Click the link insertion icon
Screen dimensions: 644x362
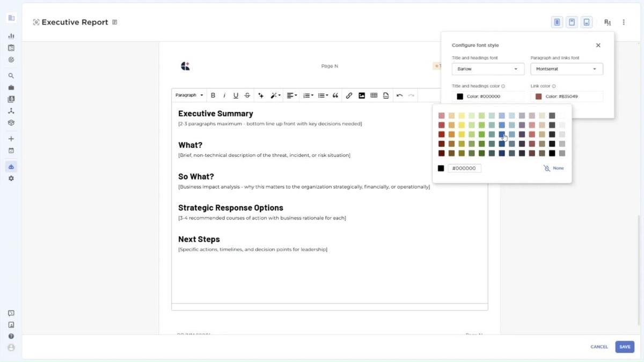point(349,95)
